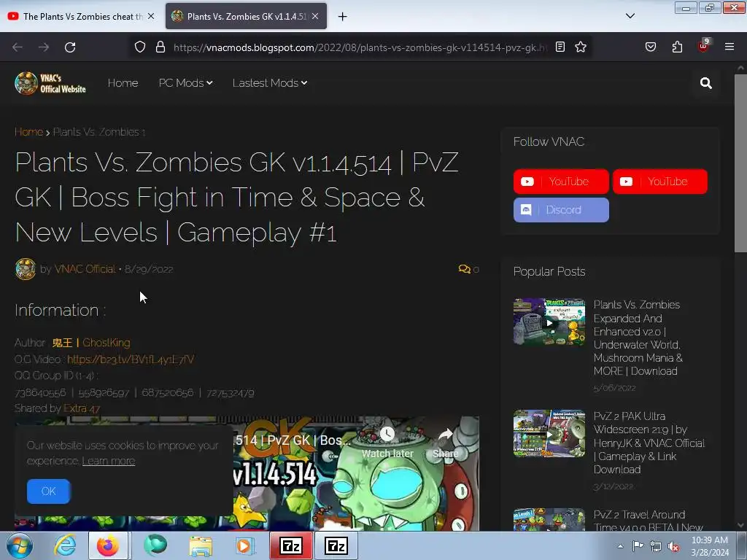Click the Extra 47 shared-by link

[82, 408]
